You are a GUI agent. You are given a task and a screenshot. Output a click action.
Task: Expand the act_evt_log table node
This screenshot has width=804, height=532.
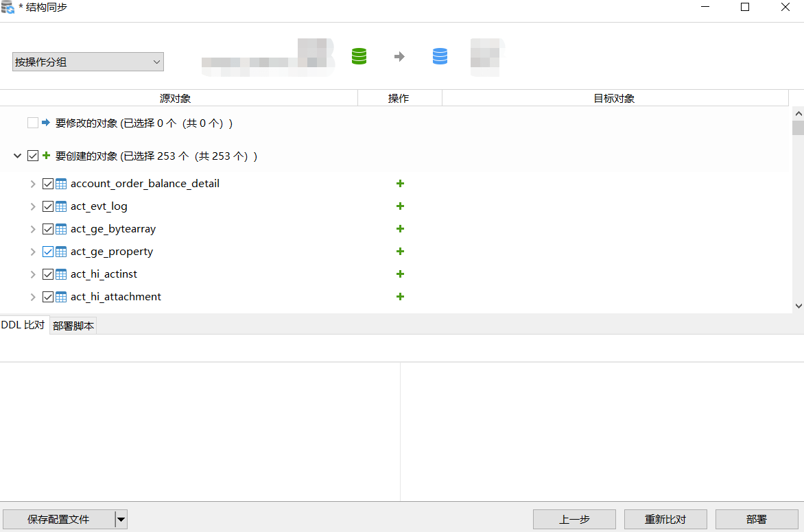[x=33, y=206]
